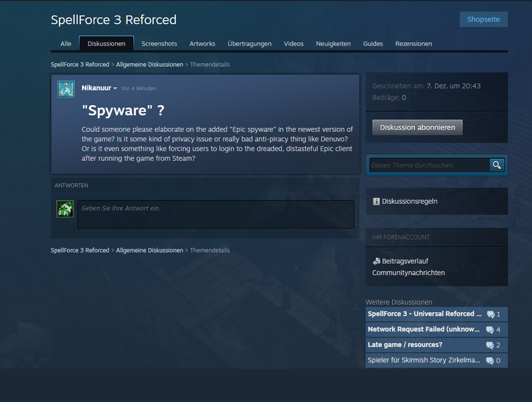Open the Spieler für Skirmish Story discussion
This screenshot has height=402, width=532.
click(424, 360)
